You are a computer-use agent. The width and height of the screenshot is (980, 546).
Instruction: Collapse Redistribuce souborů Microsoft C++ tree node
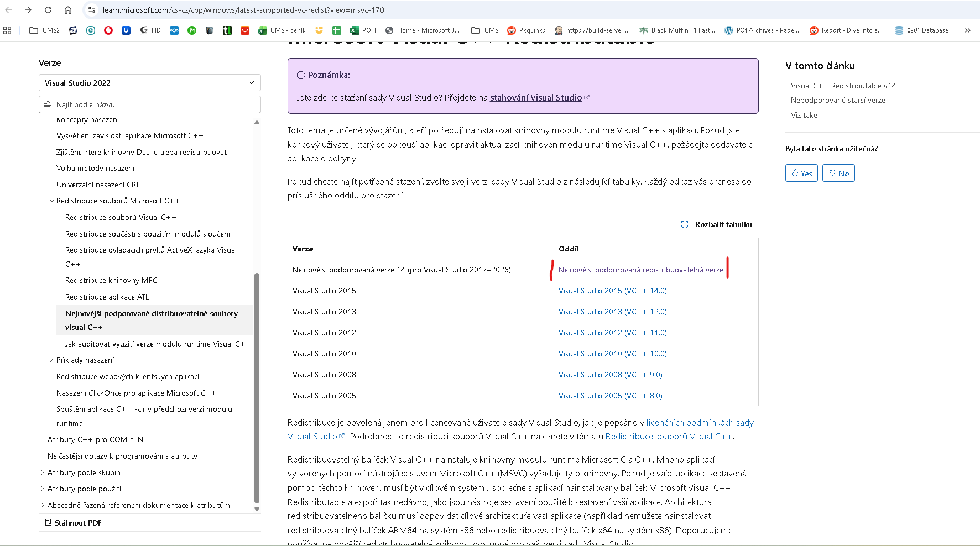point(52,201)
